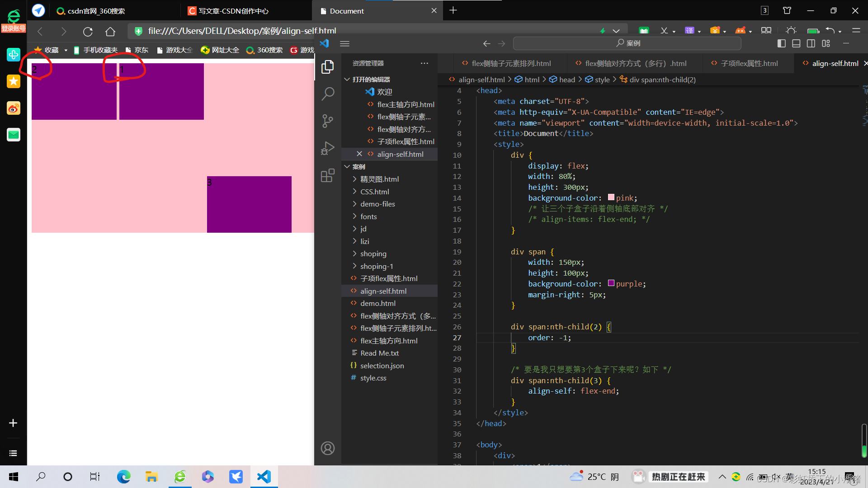
Task: Click the VS Code command center search box
Action: click(x=627, y=43)
